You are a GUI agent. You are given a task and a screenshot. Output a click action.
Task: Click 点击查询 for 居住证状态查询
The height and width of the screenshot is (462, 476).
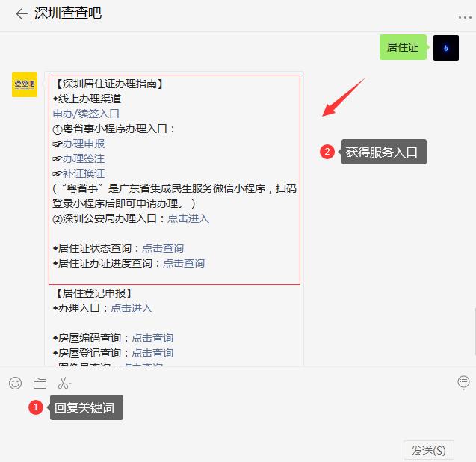163,248
